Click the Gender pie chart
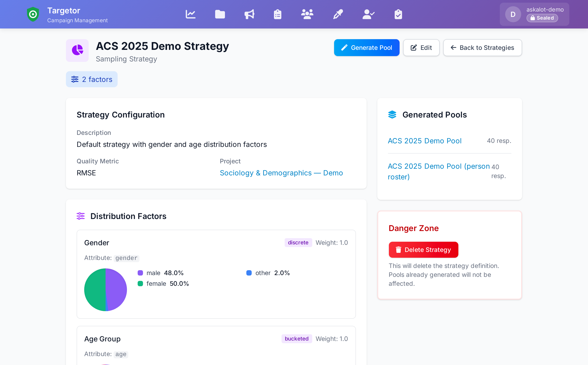 (x=106, y=290)
